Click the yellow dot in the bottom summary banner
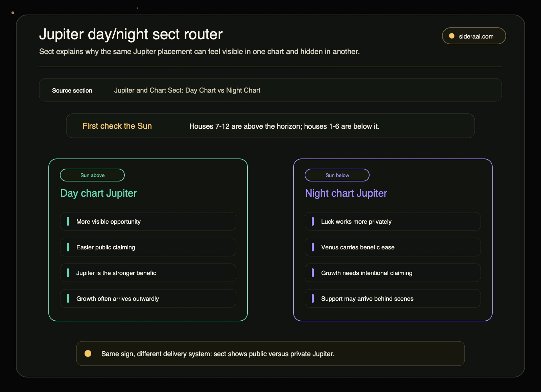Viewport: 541px width, 392px height. 88,353
